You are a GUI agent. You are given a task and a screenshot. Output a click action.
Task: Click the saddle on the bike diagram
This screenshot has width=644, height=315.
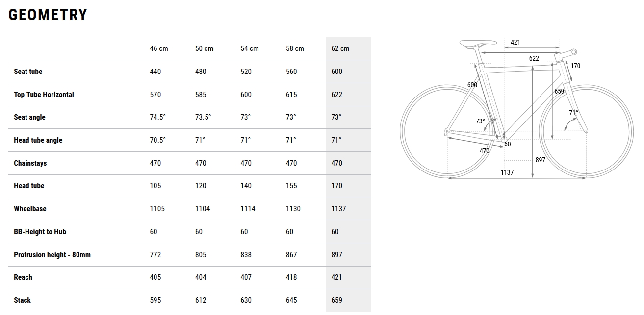[x=472, y=44]
